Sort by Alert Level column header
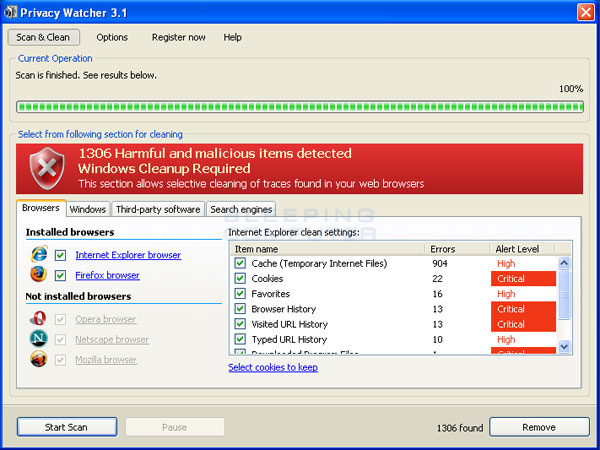Screen dimensions: 600x450 522,249
